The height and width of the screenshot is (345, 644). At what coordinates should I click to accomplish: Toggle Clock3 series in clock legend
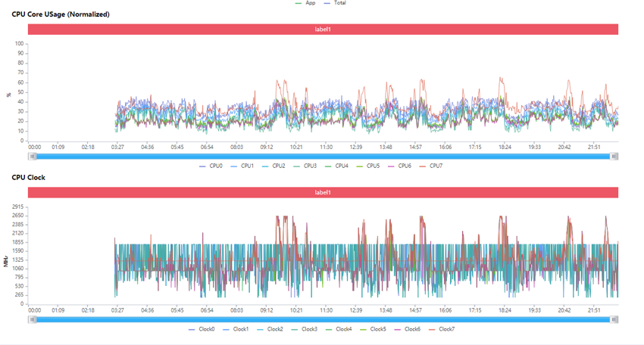point(305,329)
